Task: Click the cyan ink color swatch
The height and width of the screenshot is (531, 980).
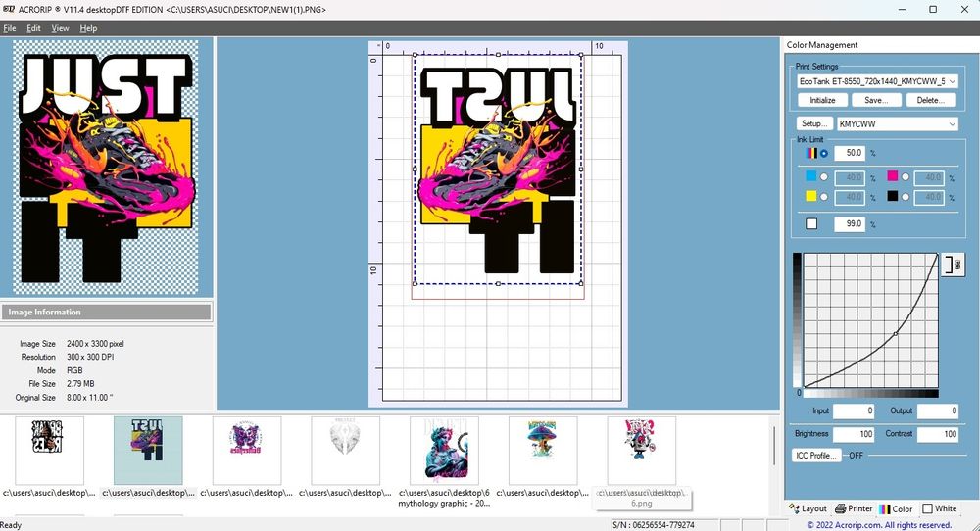Action: coord(811,176)
